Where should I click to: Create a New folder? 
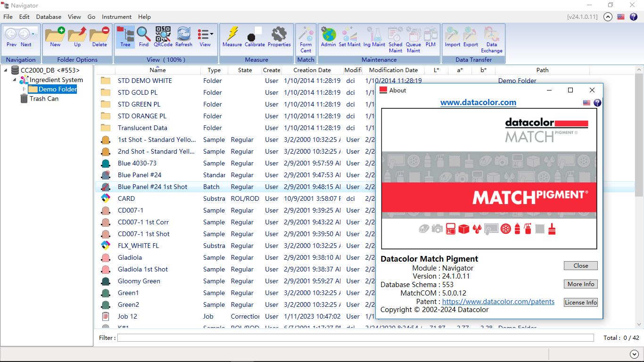point(55,37)
